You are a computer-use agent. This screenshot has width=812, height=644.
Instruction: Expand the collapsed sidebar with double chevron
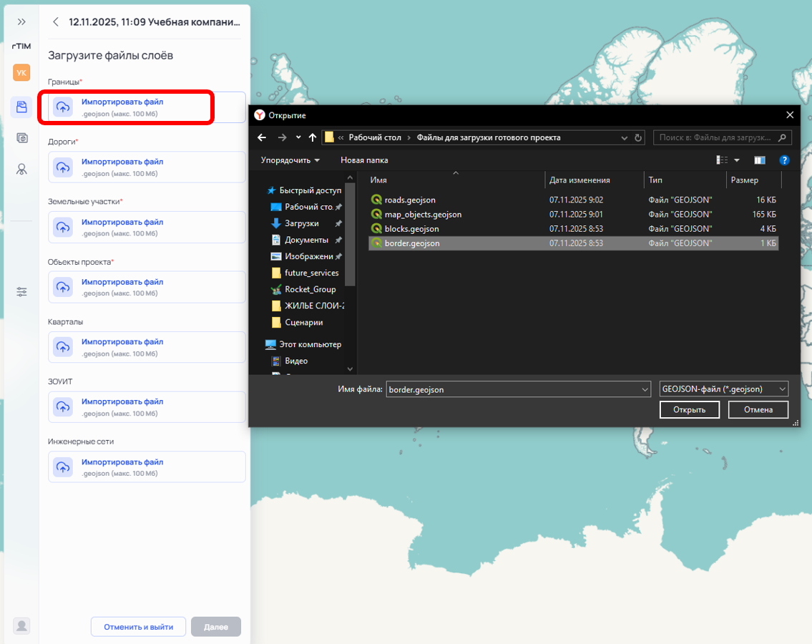coord(21,22)
